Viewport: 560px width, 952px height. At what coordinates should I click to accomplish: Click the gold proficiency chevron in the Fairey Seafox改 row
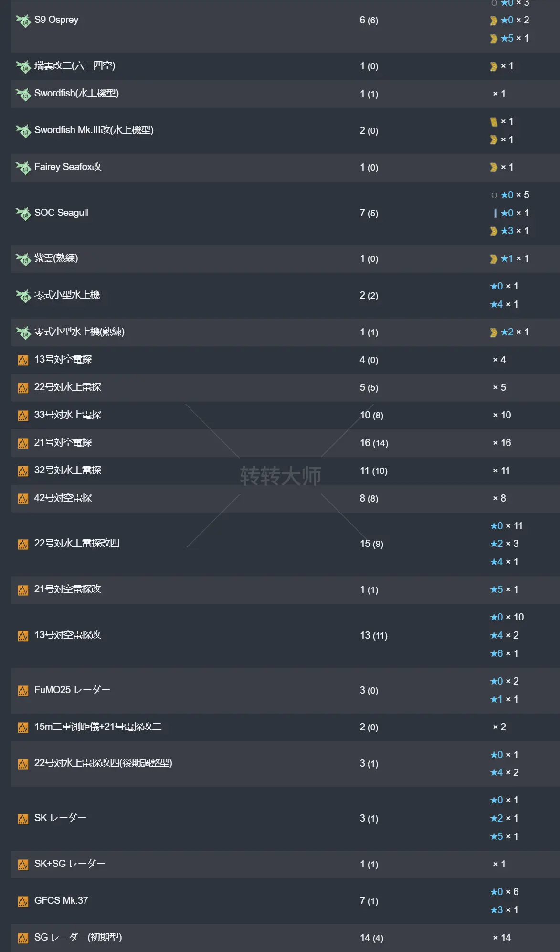tap(494, 168)
